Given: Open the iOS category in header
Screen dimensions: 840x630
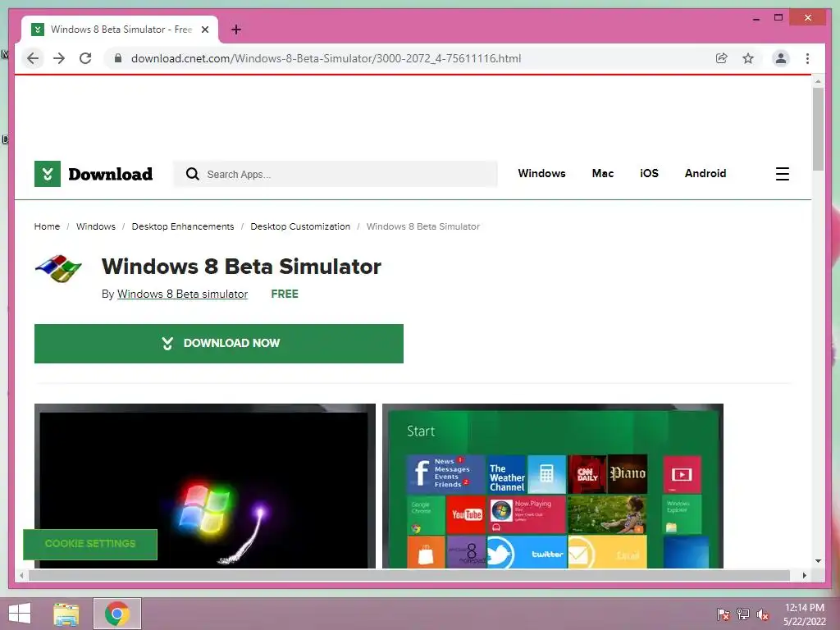Looking at the screenshot, I should tap(649, 174).
